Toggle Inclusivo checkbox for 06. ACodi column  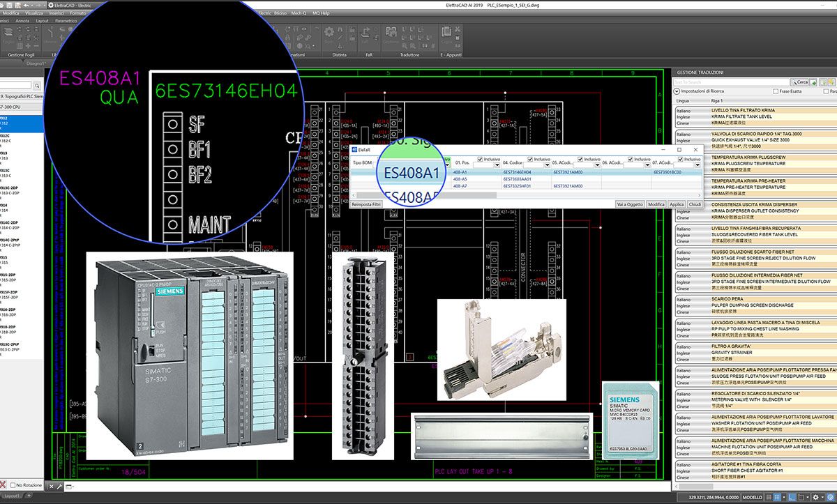click(x=630, y=159)
